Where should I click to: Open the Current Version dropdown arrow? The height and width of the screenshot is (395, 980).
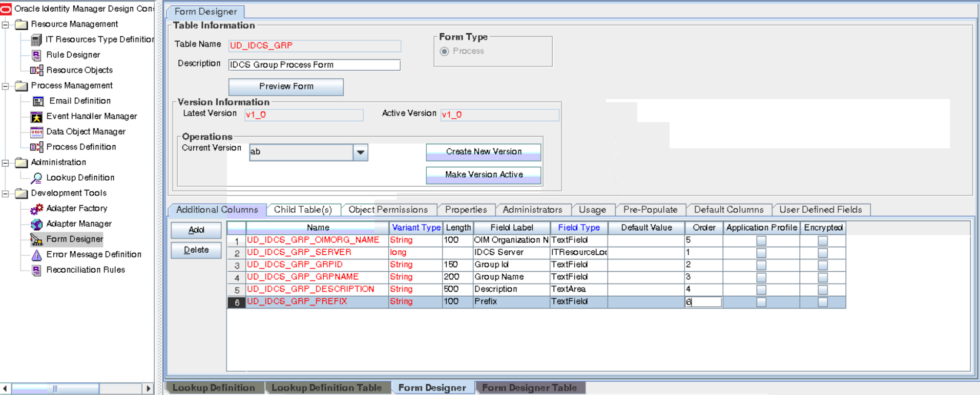[361, 152]
